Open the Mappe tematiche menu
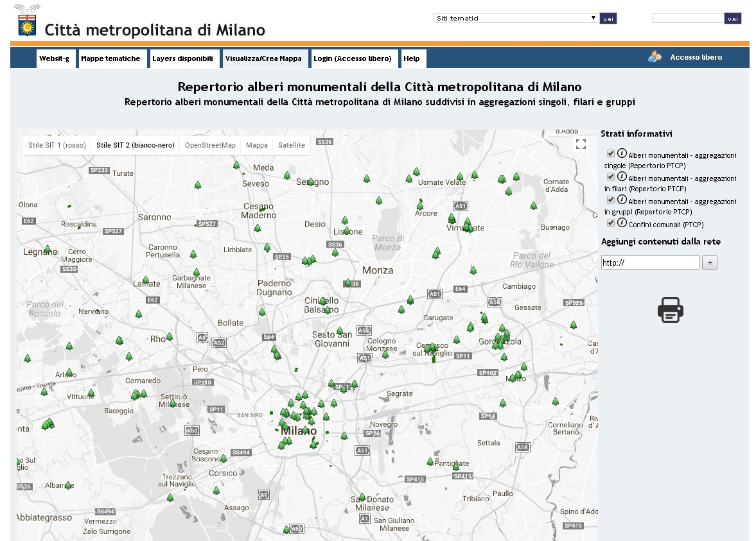Image resolution: width=756 pixels, height=541 pixels. pos(110,58)
